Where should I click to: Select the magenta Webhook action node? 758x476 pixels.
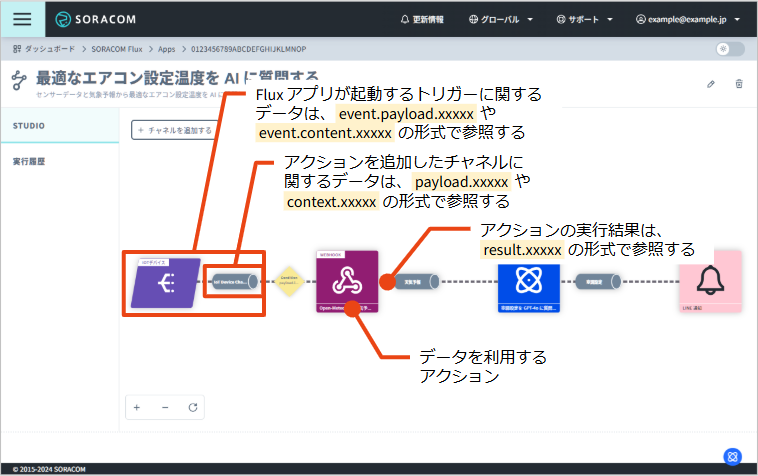[x=347, y=281]
